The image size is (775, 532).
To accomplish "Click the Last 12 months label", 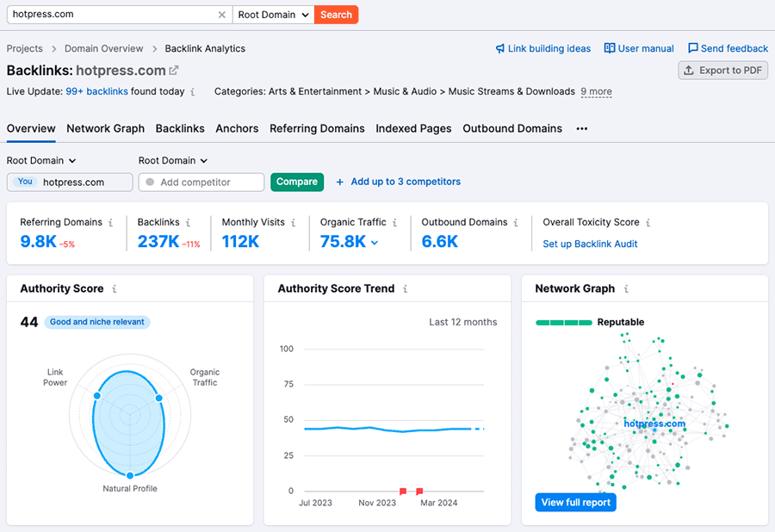I will point(462,322).
